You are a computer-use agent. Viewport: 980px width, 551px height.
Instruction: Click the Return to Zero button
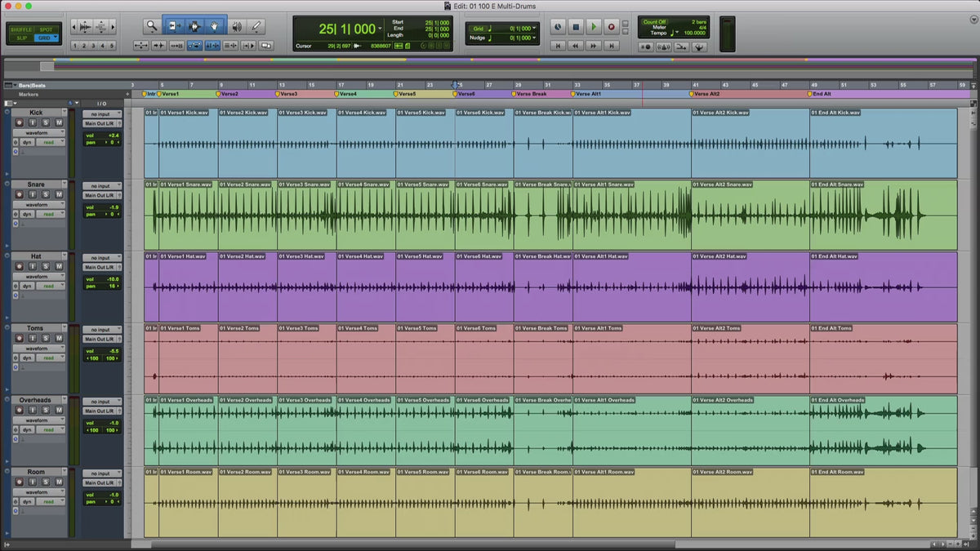558,47
